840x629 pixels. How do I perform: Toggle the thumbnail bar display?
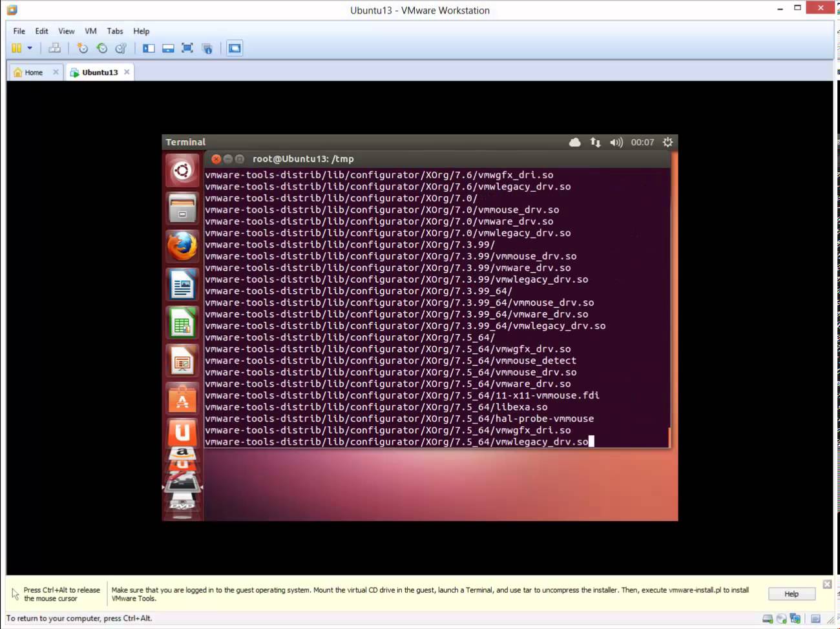tap(168, 48)
